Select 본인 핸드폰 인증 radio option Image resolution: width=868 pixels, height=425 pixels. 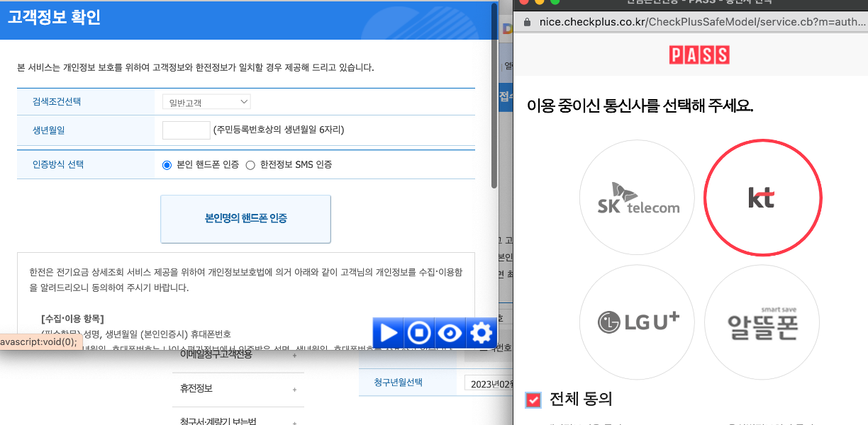[167, 165]
